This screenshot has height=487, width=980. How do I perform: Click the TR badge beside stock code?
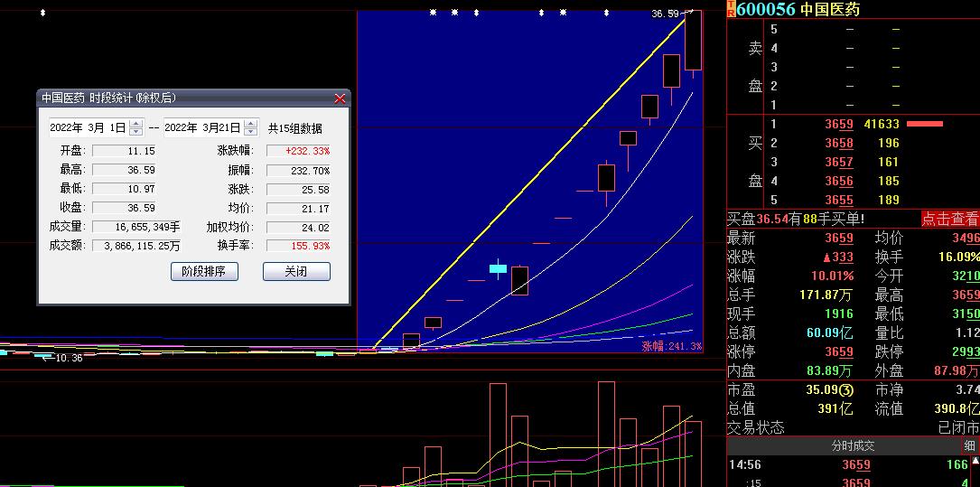click(x=731, y=9)
